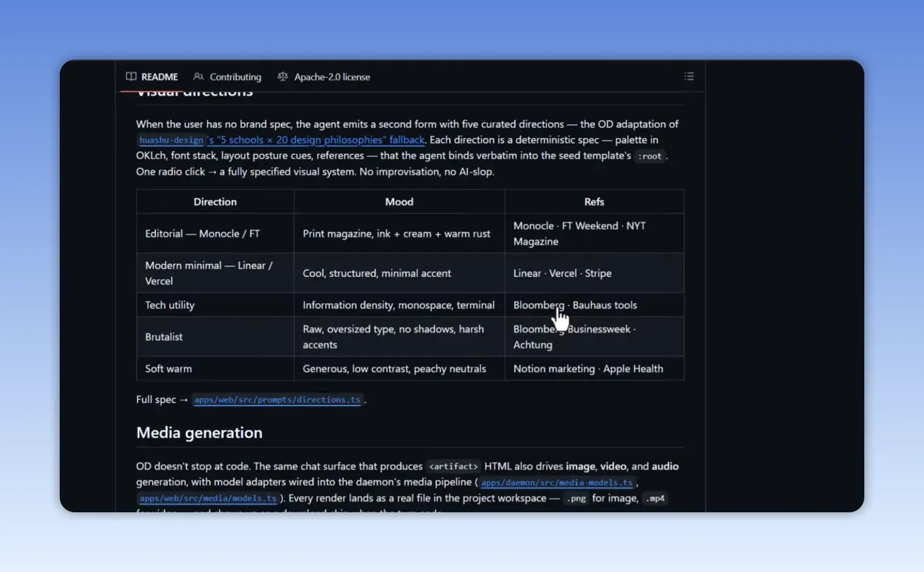Select the 'Modern minimal — Linear / Vercel' cell

tap(215, 273)
